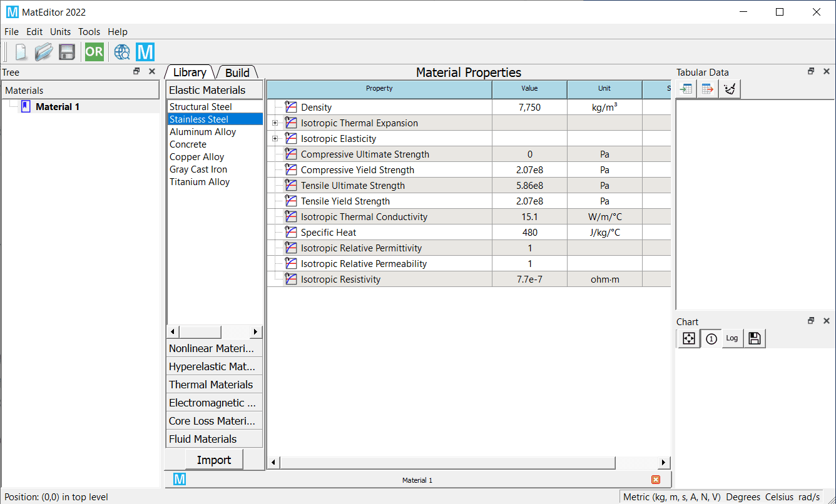
Task: Fit chart view with arrows icon
Action: (x=688, y=338)
